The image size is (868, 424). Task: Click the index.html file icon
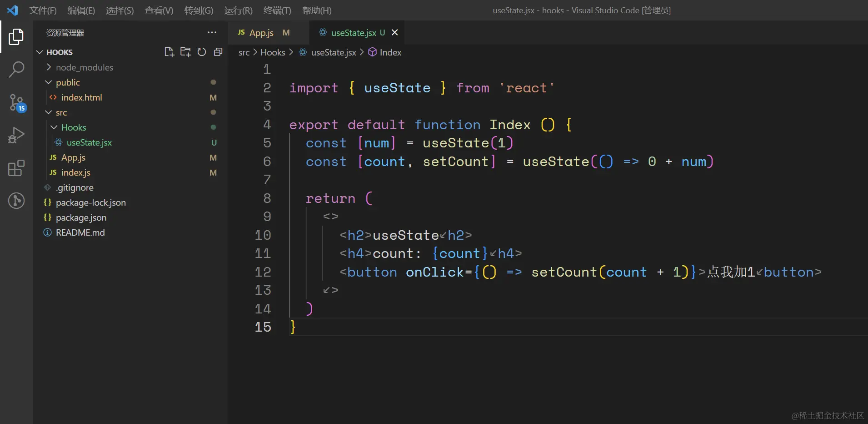tap(53, 97)
